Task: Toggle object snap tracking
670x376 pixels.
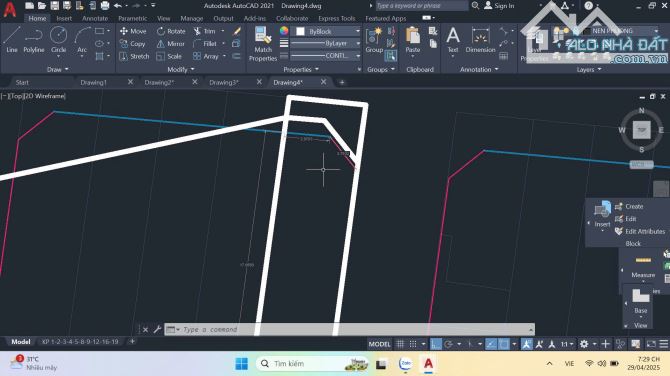Action: tap(491, 344)
